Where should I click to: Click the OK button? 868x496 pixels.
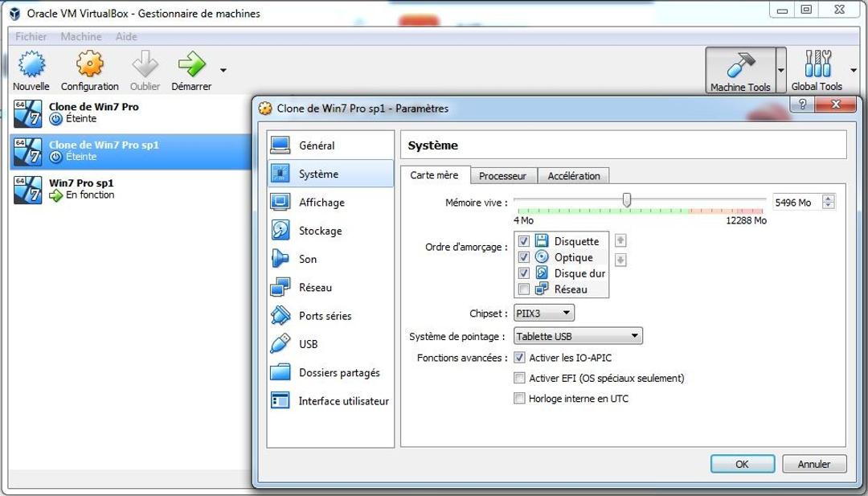pyautogui.click(x=742, y=464)
